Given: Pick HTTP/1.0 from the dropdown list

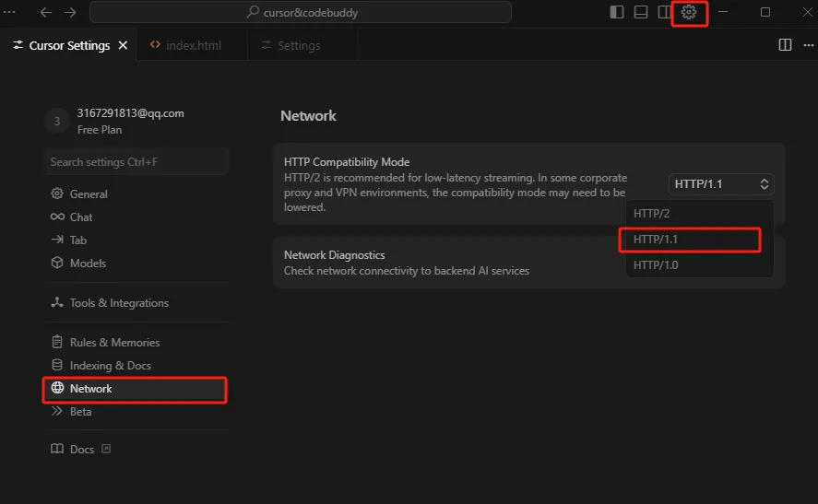Looking at the screenshot, I should coord(699,264).
